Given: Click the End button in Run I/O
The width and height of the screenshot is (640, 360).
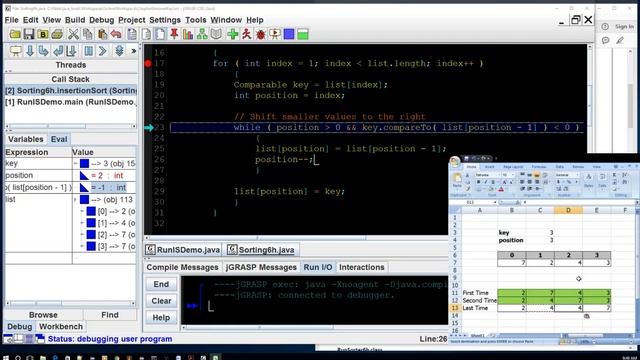Looking at the screenshot, I should (161, 284).
